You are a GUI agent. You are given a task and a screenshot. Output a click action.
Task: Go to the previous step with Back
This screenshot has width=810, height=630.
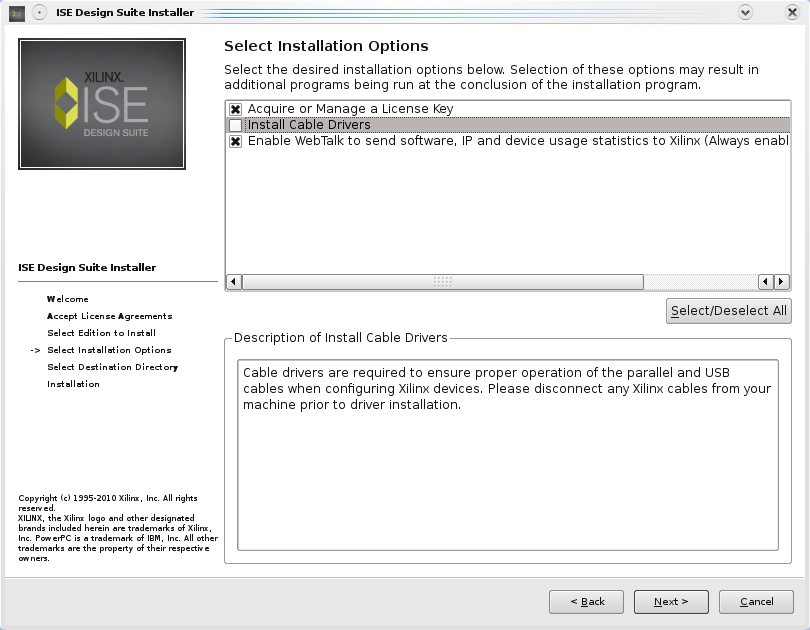pyautogui.click(x=586, y=602)
